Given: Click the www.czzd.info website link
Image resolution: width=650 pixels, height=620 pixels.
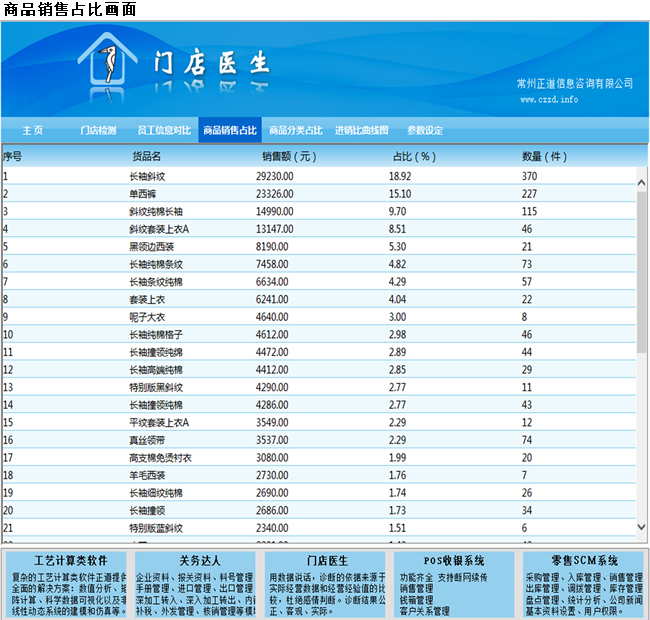Looking at the screenshot, I should pos(549,100).
